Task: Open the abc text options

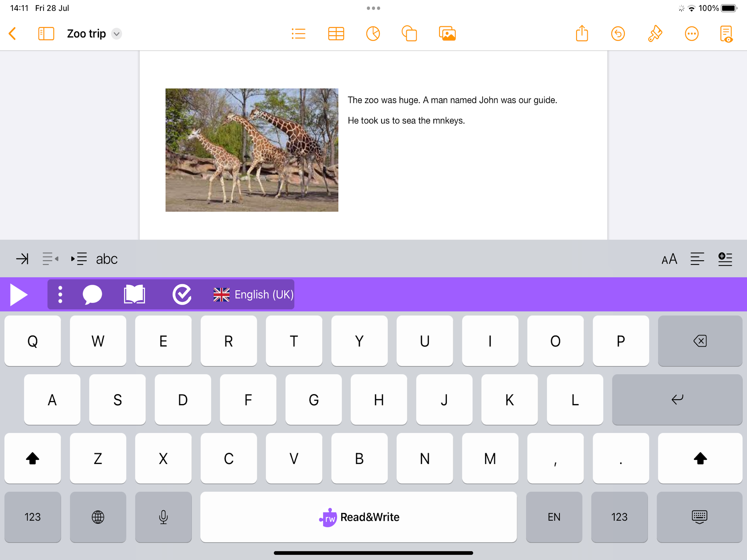Action: [107, 259]
